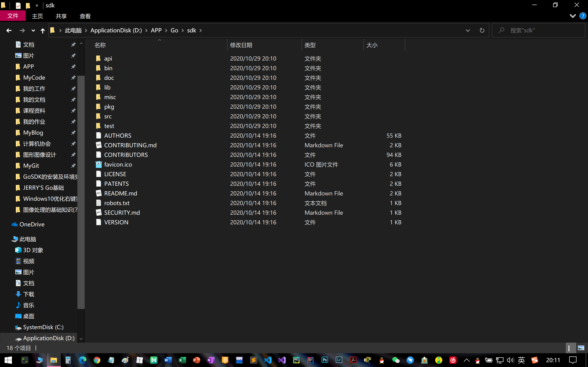This screenshot has width=588, height=367.
Task: Sort by 修改日期 column header
Action: pyautogui.click(x=241, y=45)
